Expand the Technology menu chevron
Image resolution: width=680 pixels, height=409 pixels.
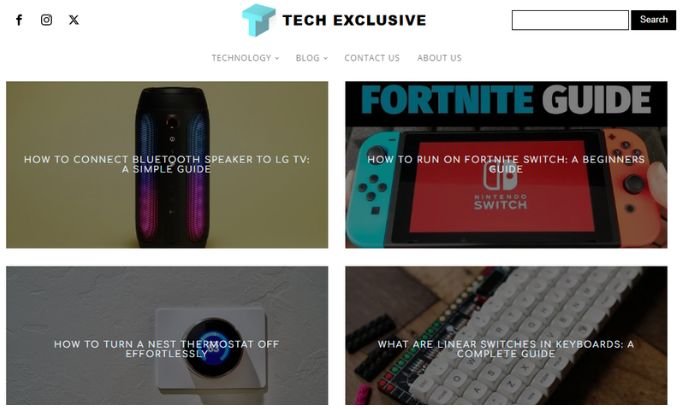tap(277, 58)
